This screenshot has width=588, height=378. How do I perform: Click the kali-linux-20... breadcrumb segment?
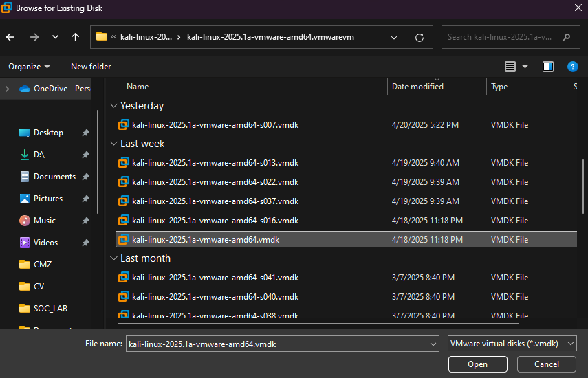tap(146, 37)
